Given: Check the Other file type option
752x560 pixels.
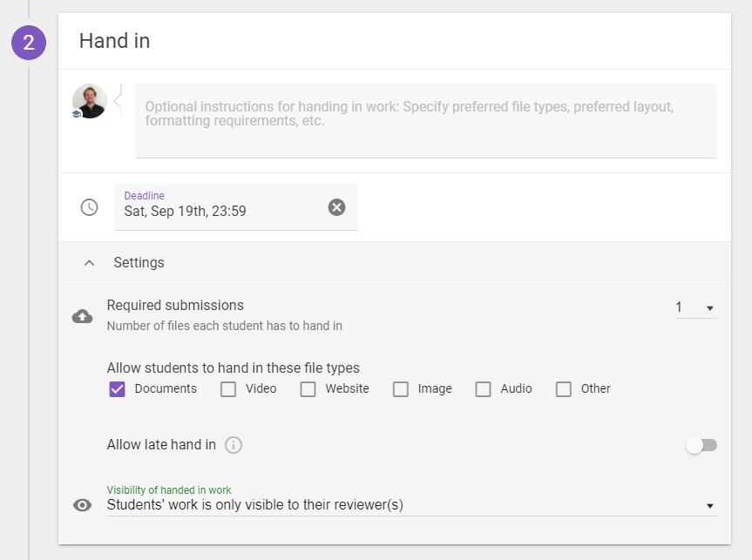Looking at the screenshot, I should click(564, 388).
